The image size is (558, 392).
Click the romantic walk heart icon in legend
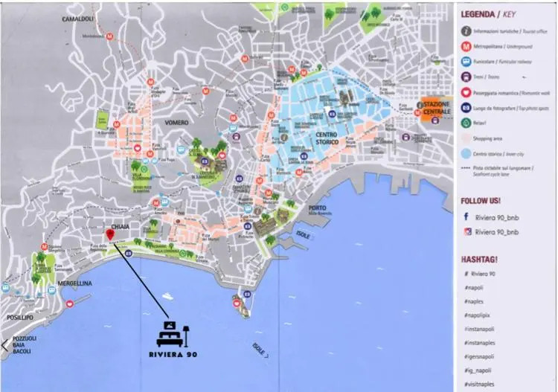(466, 93)
